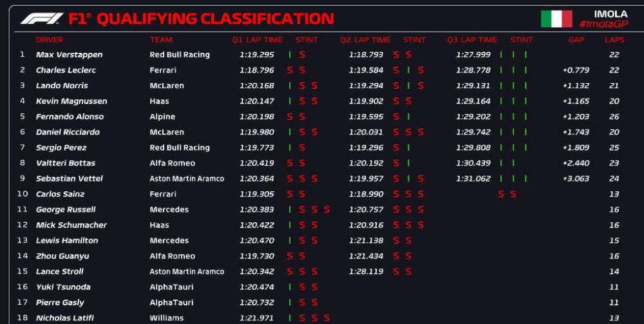Click the F1 logo icon
This screenshot has height=324, width=644.
click(x=41, y=19)
